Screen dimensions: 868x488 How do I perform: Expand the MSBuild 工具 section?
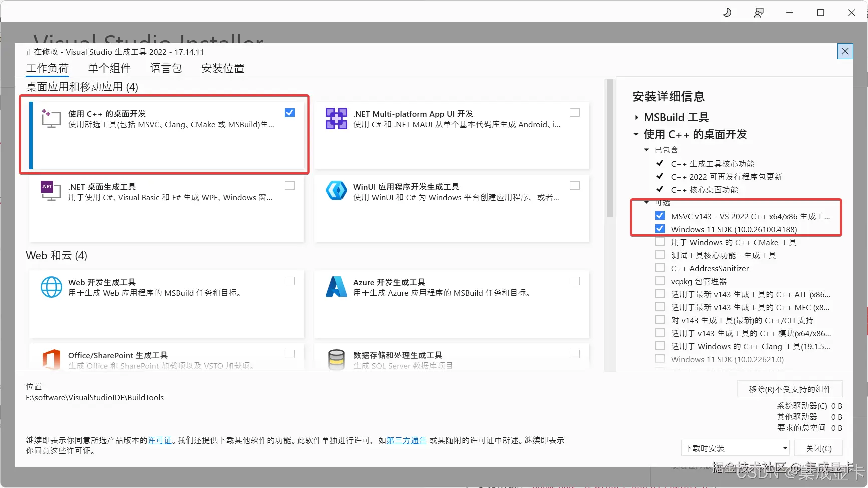(x=636, y=117)
